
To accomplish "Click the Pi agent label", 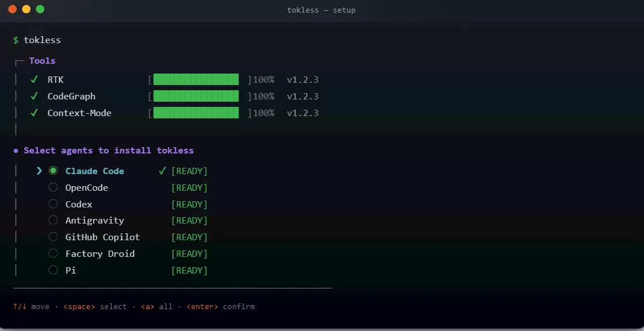I will point(71,270).
